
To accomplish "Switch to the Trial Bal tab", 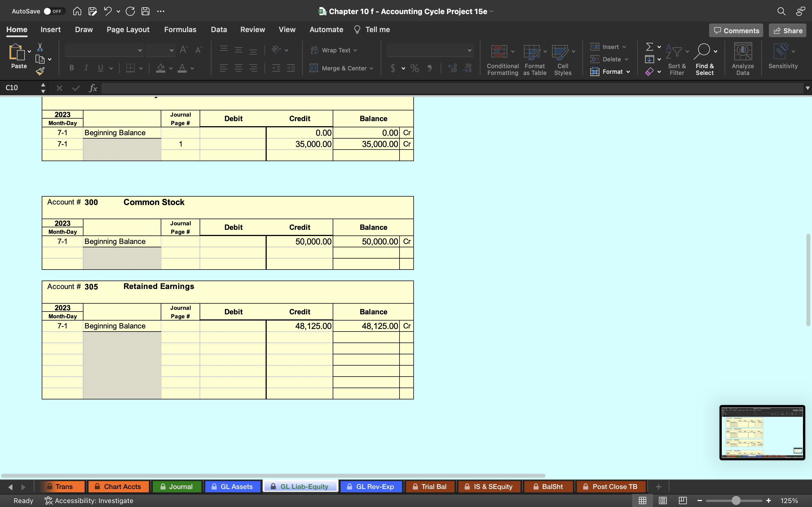I will [433, 486].
